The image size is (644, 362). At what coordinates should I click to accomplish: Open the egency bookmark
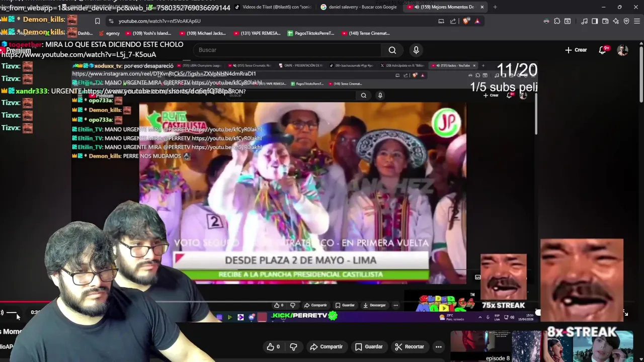pyautogui.click(x=109, y=33)
